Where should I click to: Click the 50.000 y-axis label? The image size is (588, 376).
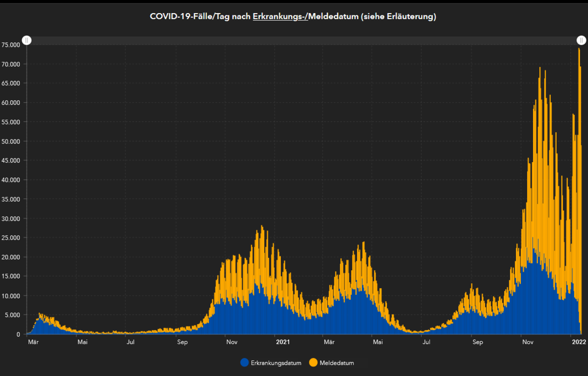pos(11,141)
